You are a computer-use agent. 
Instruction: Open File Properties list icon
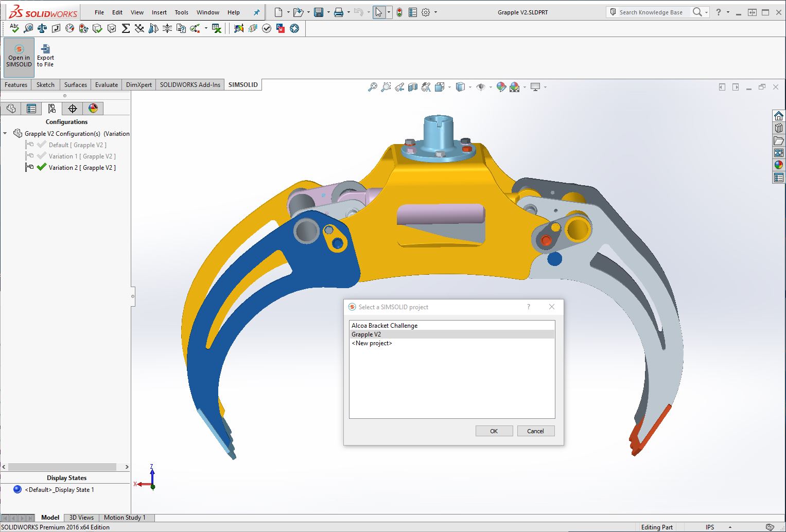point(413,12)
